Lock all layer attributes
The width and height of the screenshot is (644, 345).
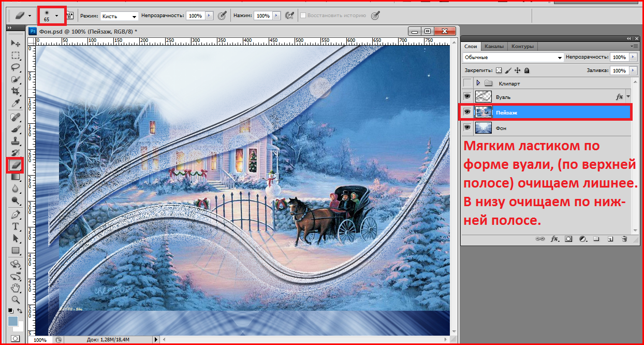[526, 70]
